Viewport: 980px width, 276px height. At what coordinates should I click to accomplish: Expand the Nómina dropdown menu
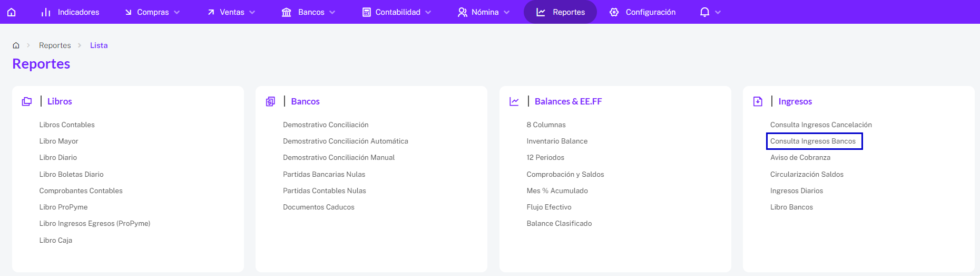[484, 12]
